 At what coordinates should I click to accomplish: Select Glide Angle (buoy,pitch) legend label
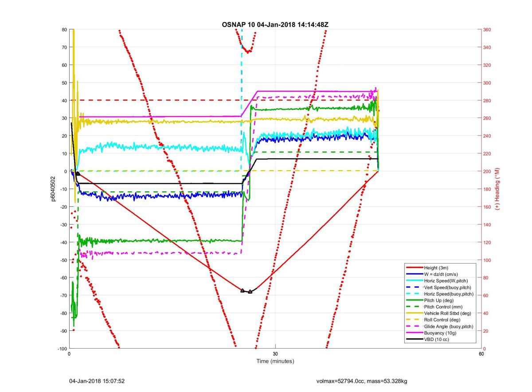coord(449,326)
